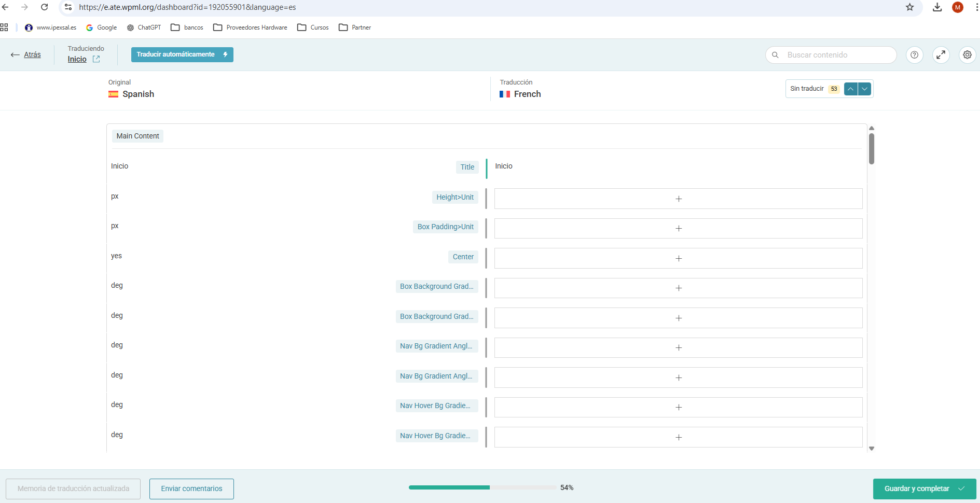Click the scrollbar down arrow
Image resolution: width=980 pixels, height=503 pixels.
[872, 449]
